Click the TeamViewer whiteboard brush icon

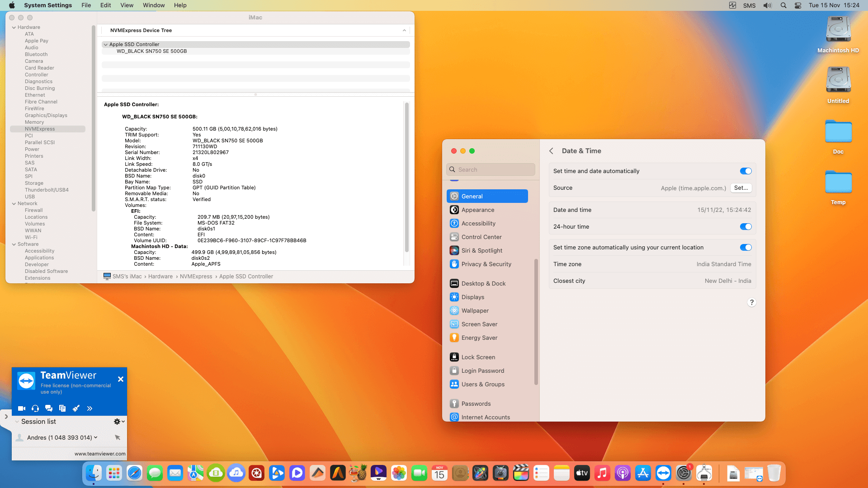point(76,408)
